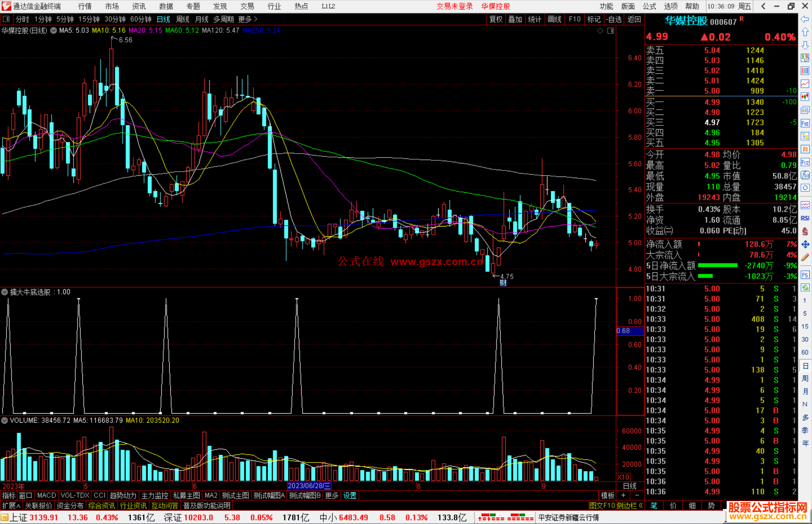Click the 2023/06/28 date marker on timeline
The image size is (812, 524).
point(309,486)
